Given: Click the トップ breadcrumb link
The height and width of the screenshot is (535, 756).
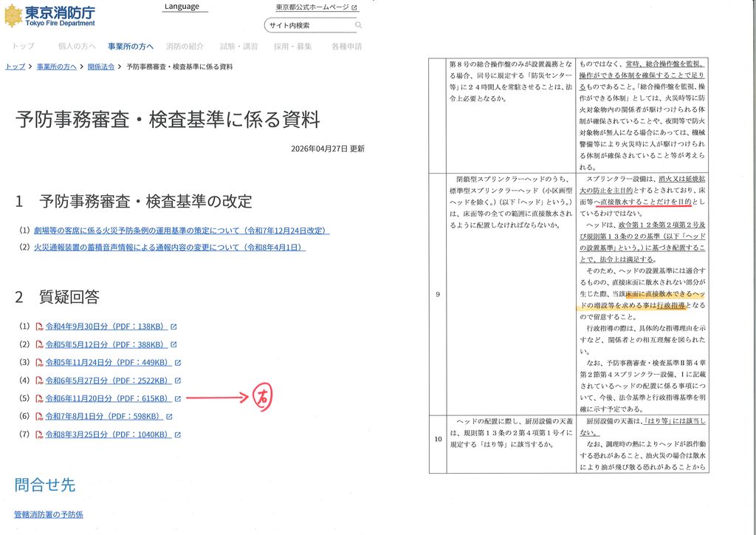Looking at the screenshot, I should (15, 67).
